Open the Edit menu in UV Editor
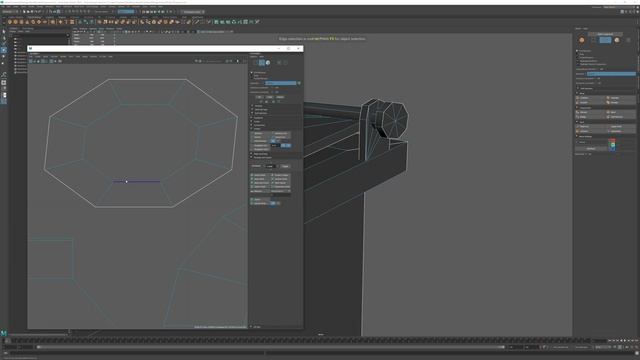This screenshot has width=640, height=360. click(31, 56)
